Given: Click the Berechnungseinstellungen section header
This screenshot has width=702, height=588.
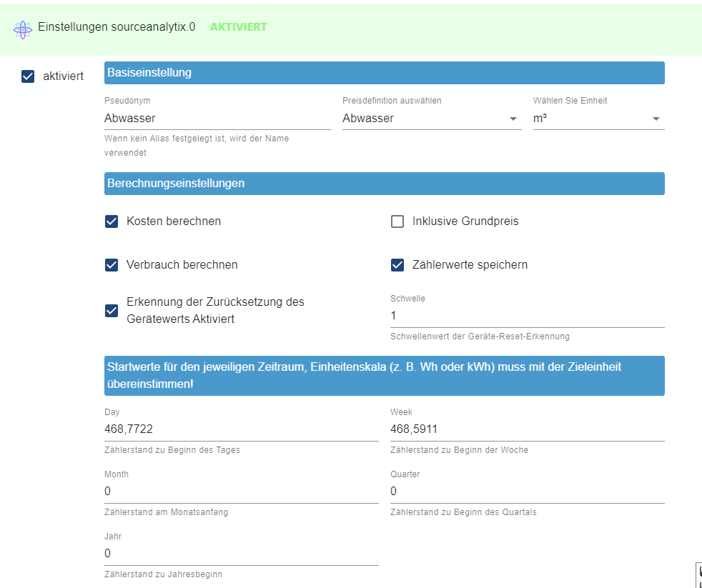Looking at the screenshot, I should [x=384, y=184].
